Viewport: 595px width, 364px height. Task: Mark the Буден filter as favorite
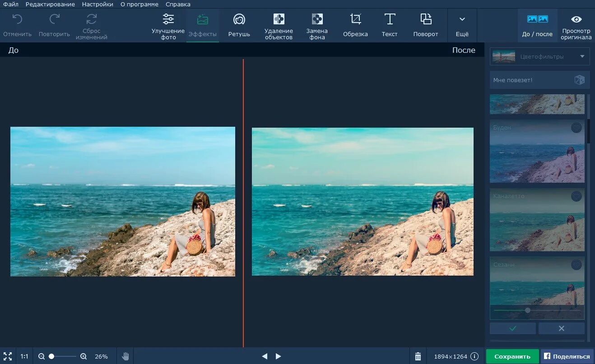(x=576, y=128)
